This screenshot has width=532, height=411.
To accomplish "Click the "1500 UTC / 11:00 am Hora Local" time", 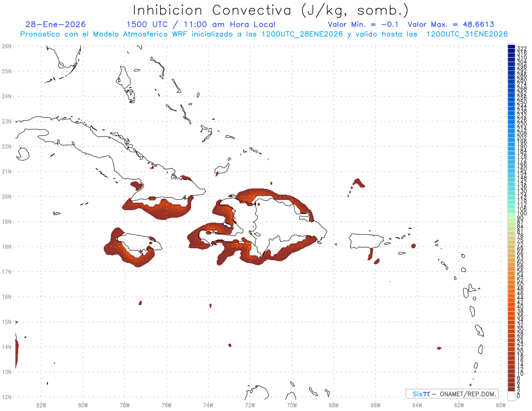I will click(x=201, y=24).
